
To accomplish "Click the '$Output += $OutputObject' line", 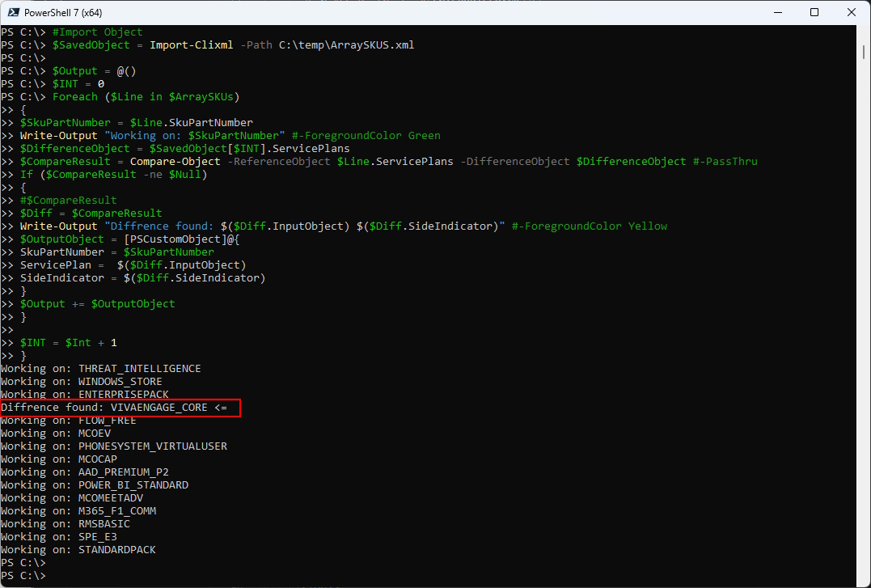I will (97, 304).
